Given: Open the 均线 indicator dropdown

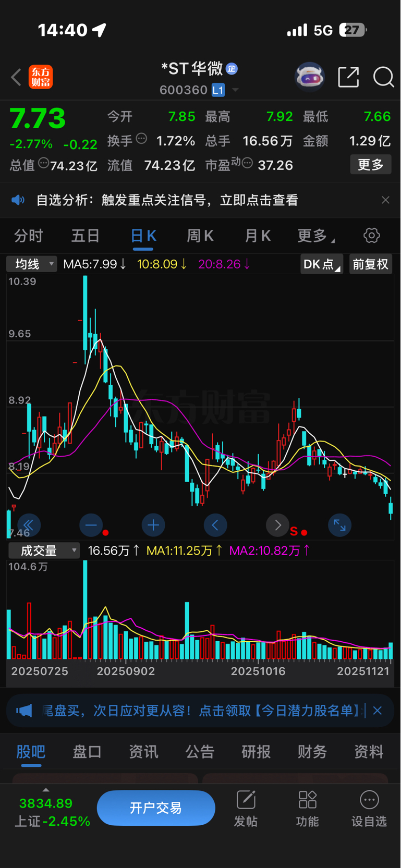Looking at the screenshot, I should 32,264.
